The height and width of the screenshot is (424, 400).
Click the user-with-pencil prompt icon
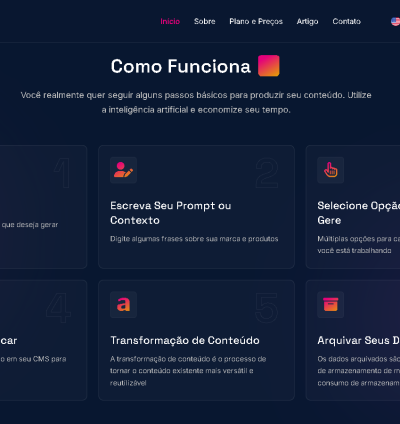click(123, 170)
